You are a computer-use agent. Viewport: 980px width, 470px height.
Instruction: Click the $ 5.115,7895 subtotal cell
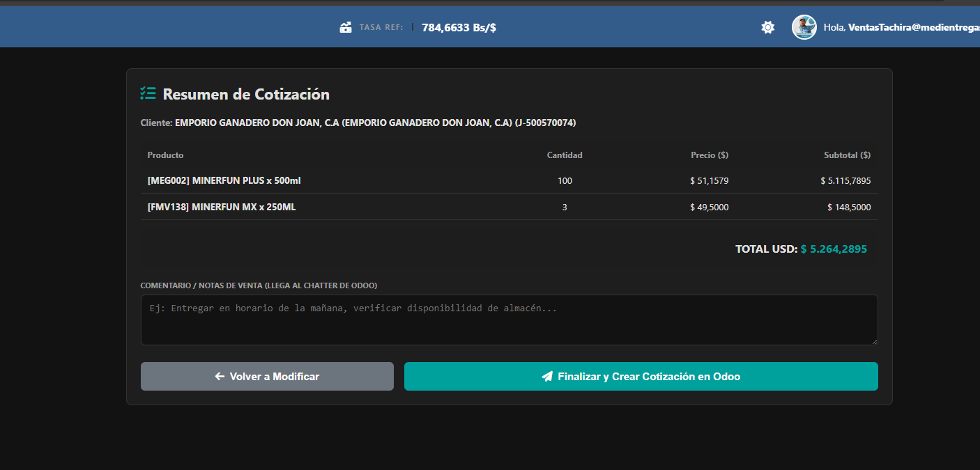[845, 180]
